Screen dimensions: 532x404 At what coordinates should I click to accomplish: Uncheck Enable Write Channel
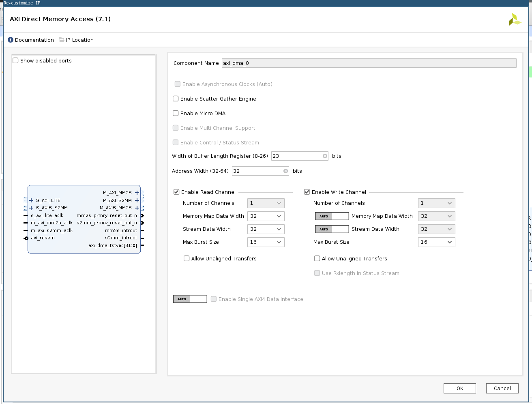(x=307, y=192)
